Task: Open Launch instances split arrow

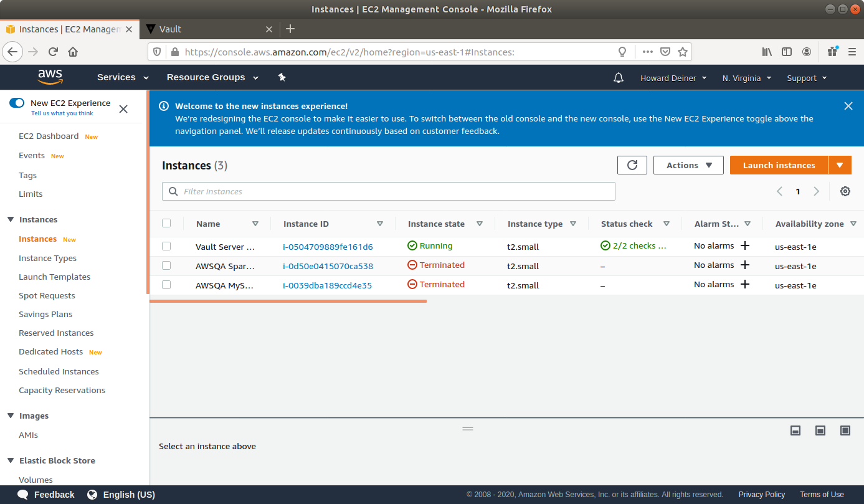Action: coord(840,165)
